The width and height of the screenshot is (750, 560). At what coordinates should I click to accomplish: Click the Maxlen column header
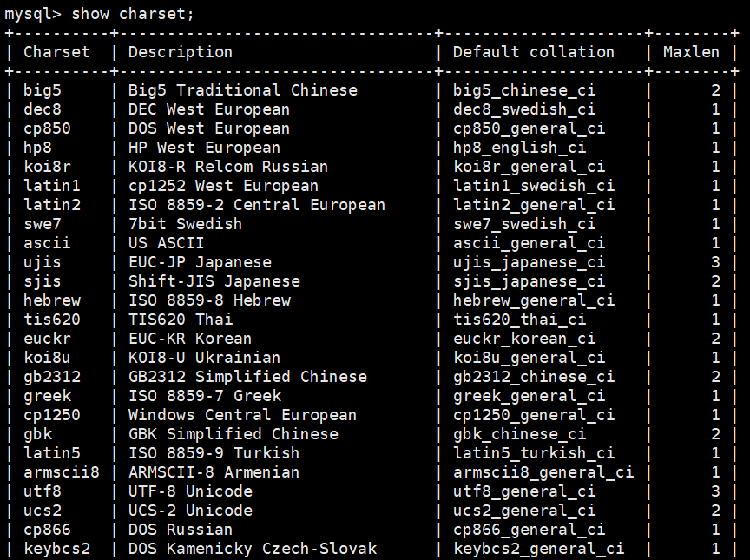point(691,51)
